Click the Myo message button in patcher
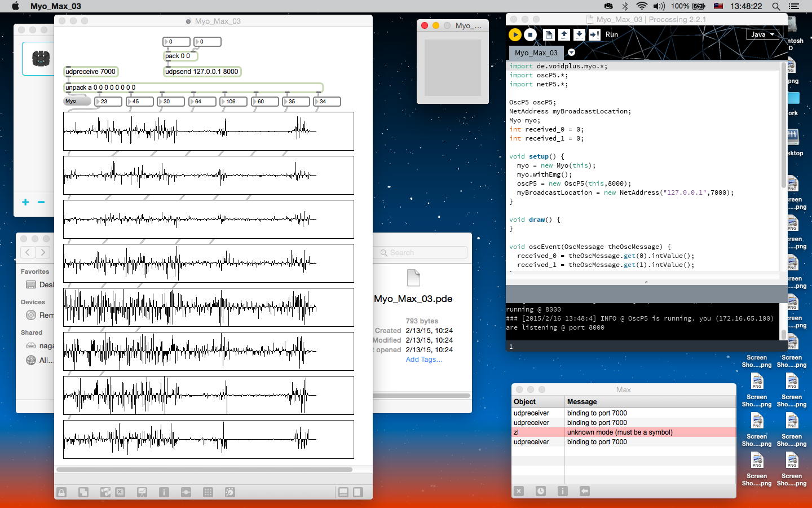Screen dimensions: 812x508 (77, 101)
